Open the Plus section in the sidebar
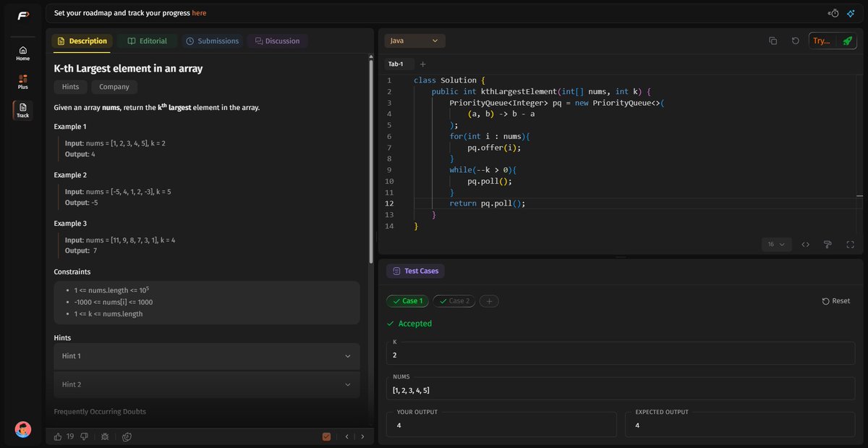This screenshot has height=448, width=868. [23, 81]
